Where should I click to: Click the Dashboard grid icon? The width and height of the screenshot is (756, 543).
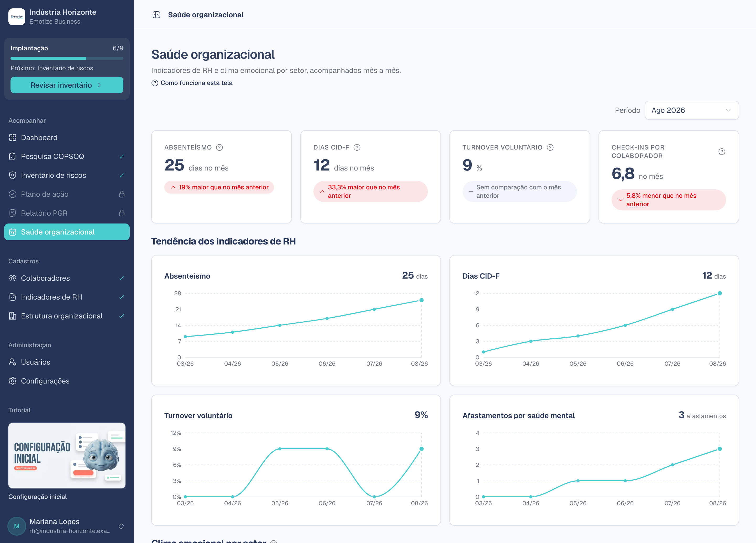point(13,137)
